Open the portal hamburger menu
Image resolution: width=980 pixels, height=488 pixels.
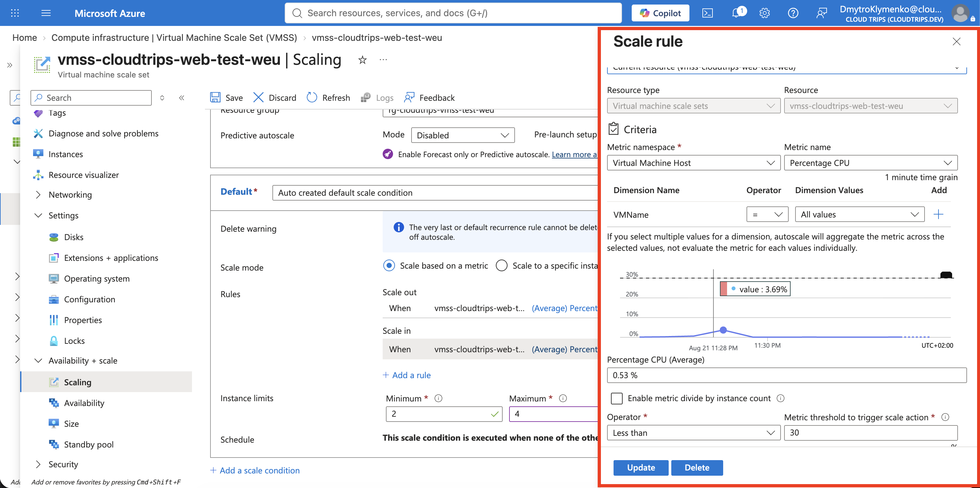click(46, 13)
